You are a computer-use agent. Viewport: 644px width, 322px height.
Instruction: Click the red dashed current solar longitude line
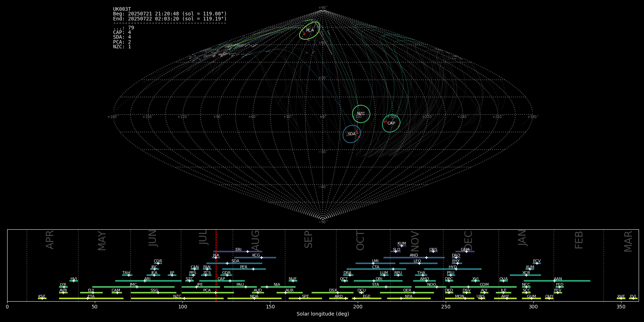216,265
